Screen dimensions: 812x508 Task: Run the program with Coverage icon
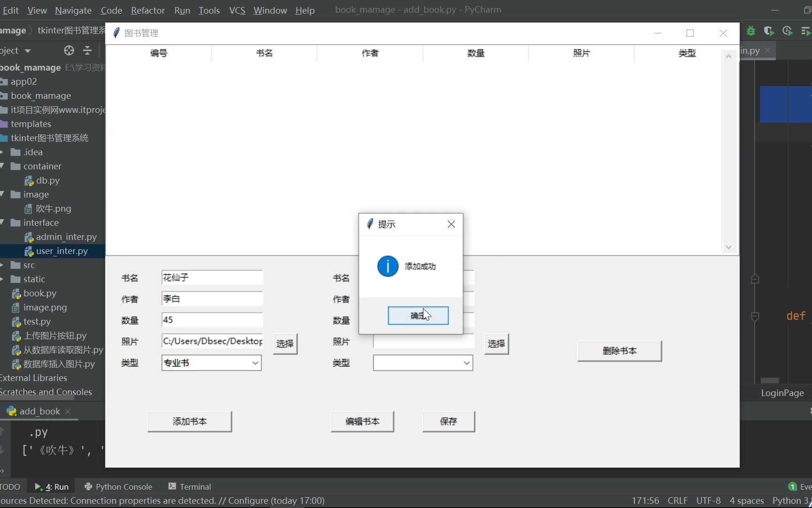pyautogui.click(x=769, y=31)
